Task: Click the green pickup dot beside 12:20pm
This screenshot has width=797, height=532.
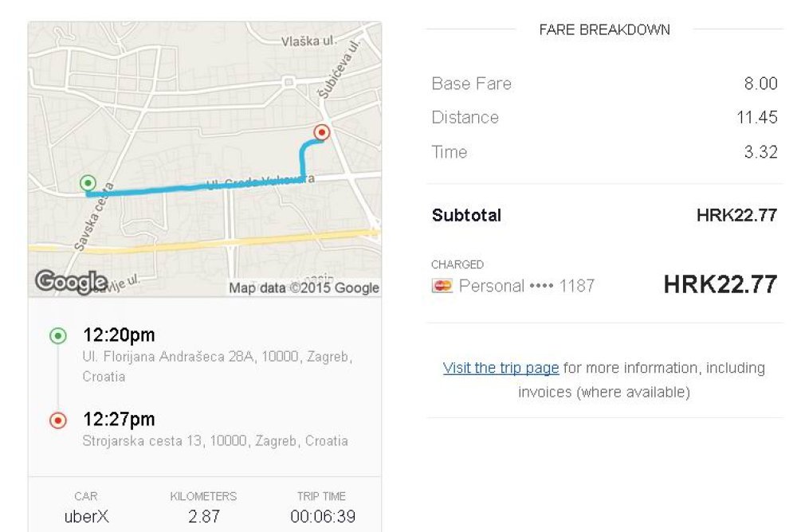Action: (x=57, y=335)
